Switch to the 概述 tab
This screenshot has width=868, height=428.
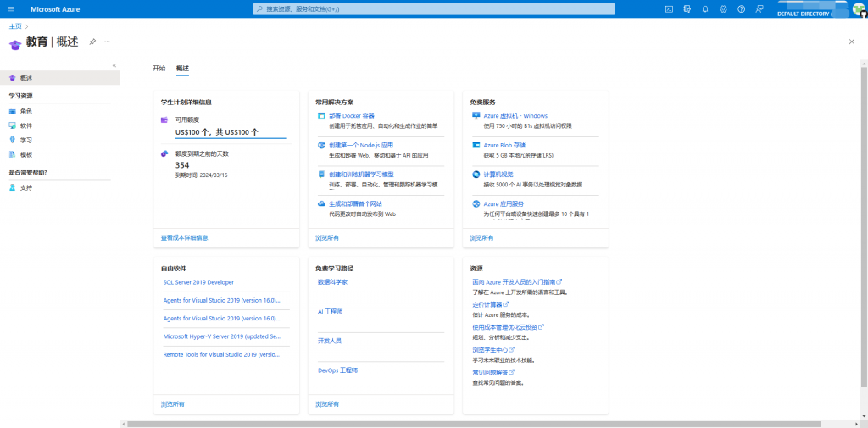[183, 68]
